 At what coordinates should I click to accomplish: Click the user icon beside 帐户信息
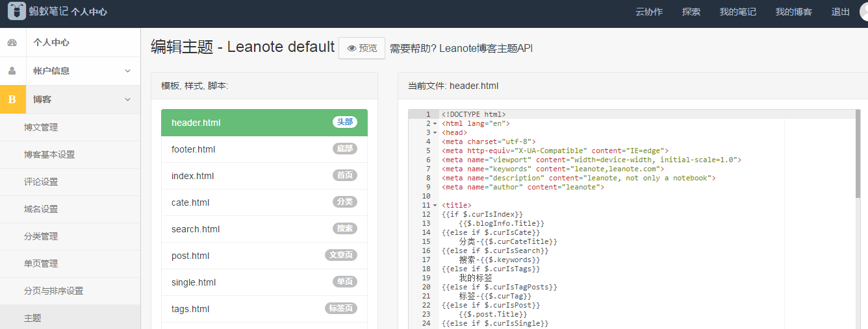[x=12, y=71]
